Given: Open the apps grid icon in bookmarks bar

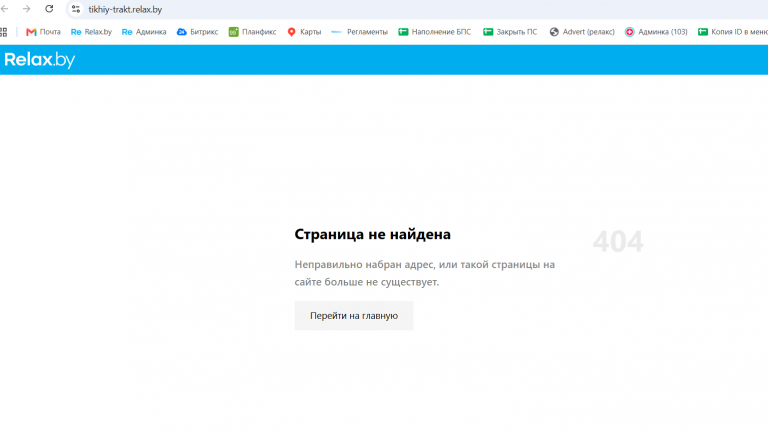Looking at the screenshot, I should pos(3,32).
